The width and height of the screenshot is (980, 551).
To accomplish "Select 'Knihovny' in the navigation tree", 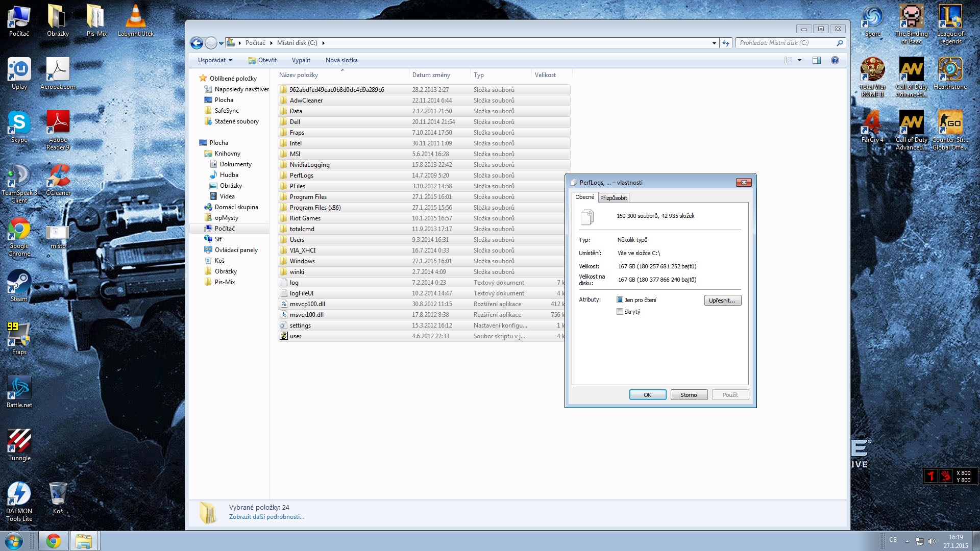I will (227, 154).
